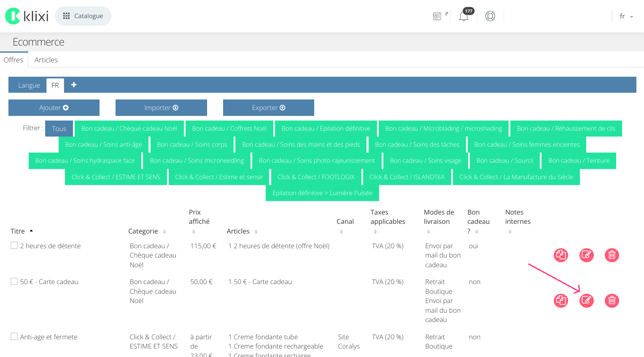Click the Langue label in the language bar
Screen dimensions: 644x357
pyautogui.click(x=29, y=85)
